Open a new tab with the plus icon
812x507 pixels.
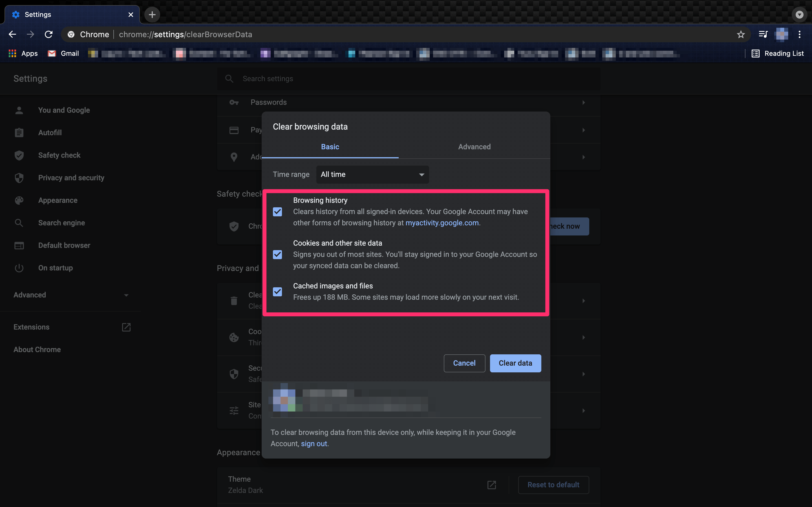[x=152, y=14]
